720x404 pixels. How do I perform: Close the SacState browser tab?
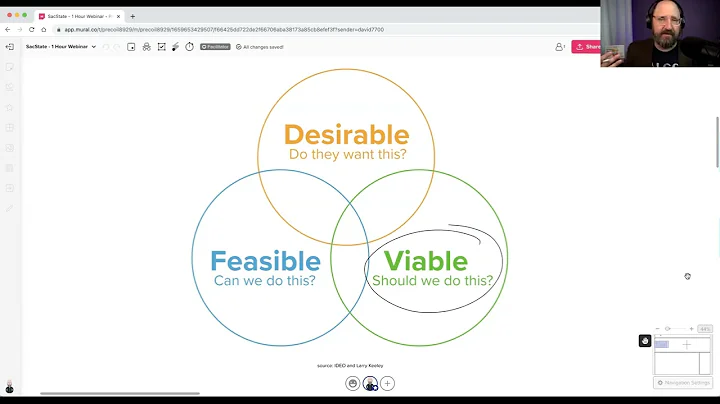click(x=118, y=16)
